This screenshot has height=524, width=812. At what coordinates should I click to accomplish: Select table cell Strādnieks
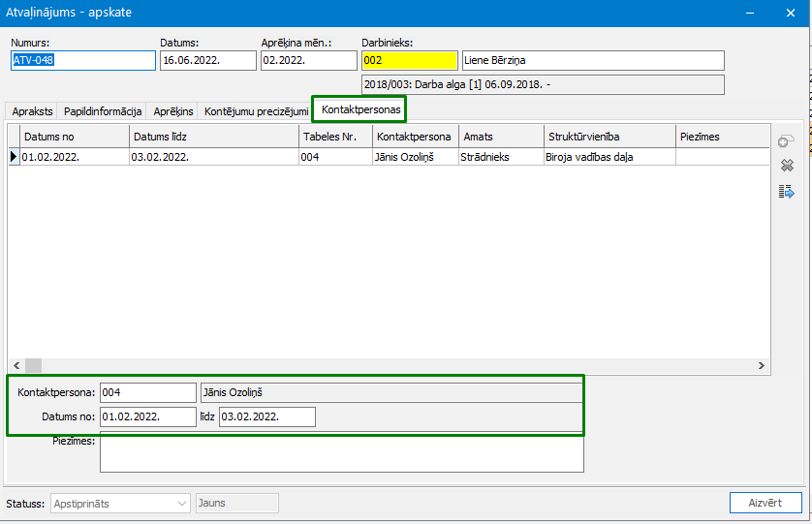click(501, 157)
